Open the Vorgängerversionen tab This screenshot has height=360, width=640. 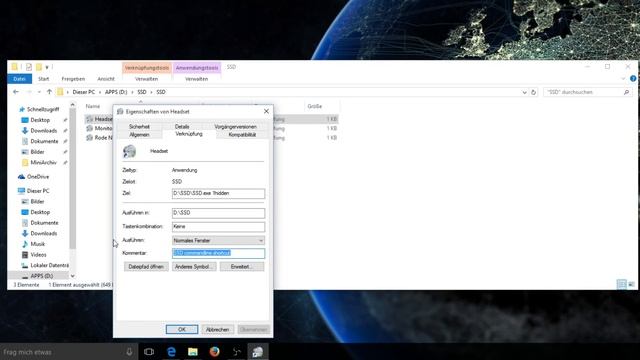pyautogui.click(x=236, y=127)
